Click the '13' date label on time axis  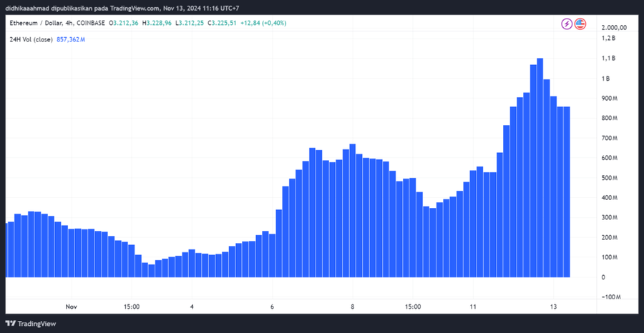click(553, 307)
